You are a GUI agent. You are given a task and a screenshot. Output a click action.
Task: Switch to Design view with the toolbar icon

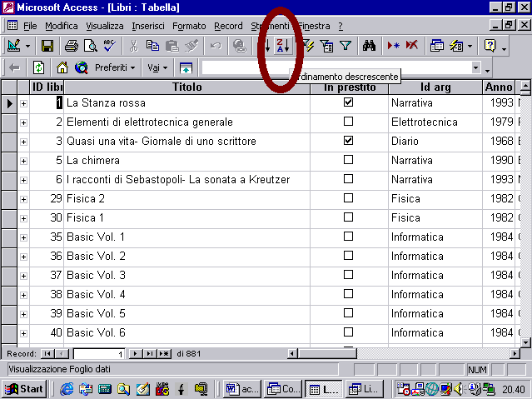coord(13,46)
